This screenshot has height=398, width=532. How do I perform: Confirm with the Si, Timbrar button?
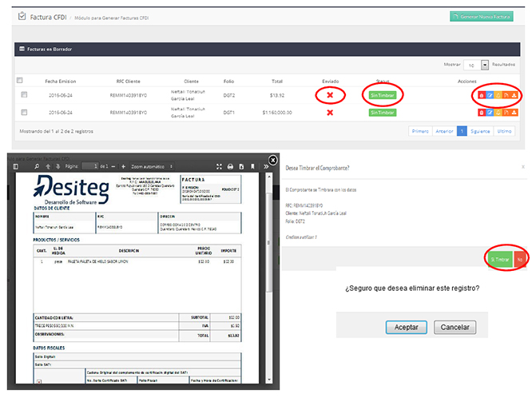click(500, 260)
